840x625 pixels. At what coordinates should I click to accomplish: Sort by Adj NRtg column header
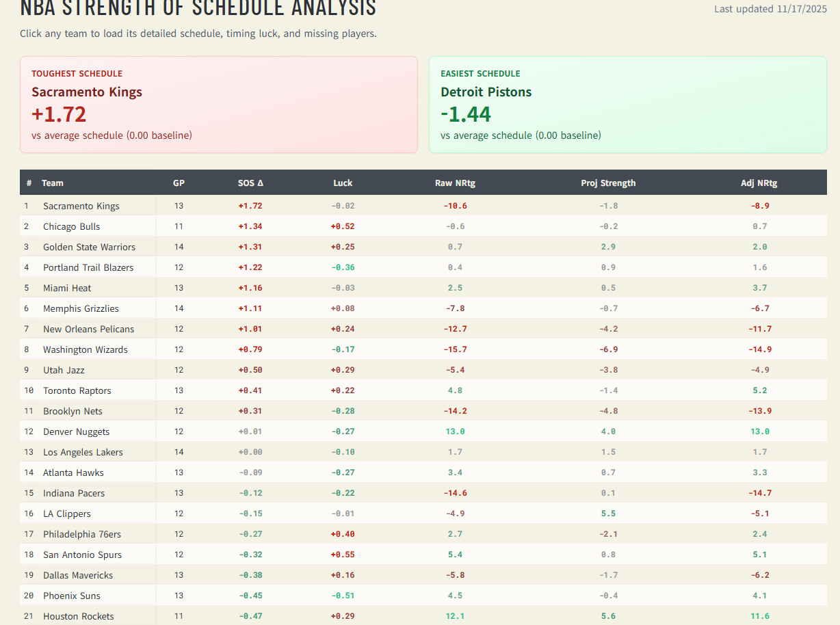[x=759, y=183]
